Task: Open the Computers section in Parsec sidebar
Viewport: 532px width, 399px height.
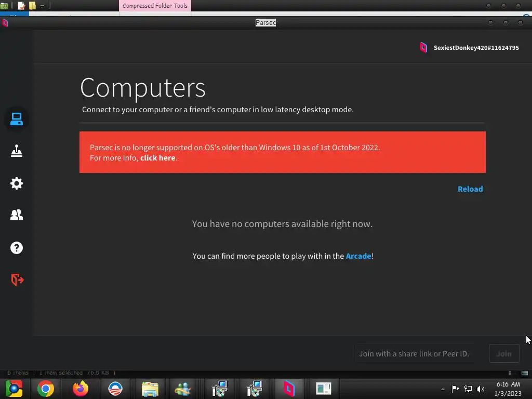Action: point(16,119)
